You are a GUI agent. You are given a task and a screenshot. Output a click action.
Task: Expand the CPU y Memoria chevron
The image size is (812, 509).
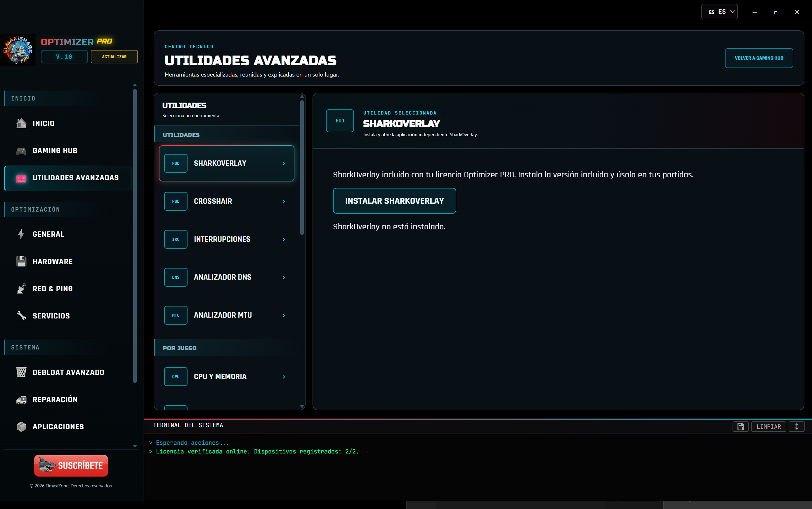284,377
